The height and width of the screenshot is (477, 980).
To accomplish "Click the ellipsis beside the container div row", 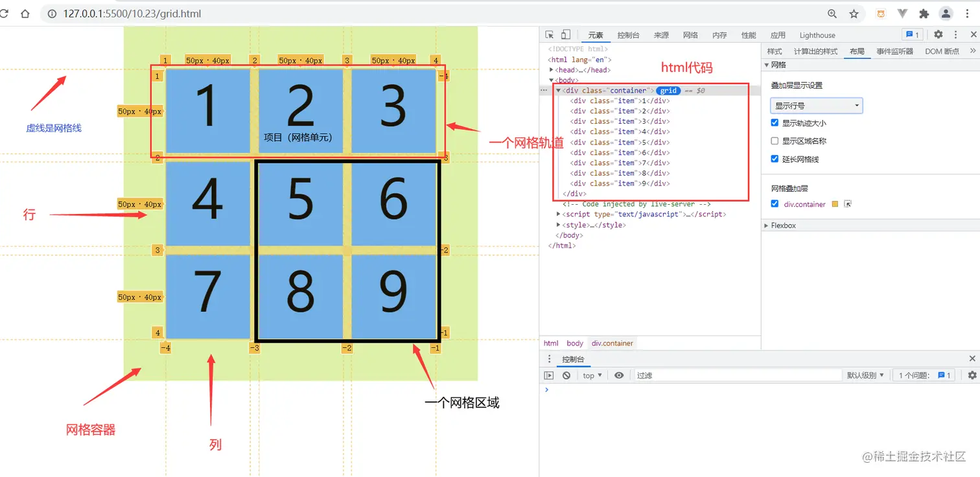I will [544, 91].
